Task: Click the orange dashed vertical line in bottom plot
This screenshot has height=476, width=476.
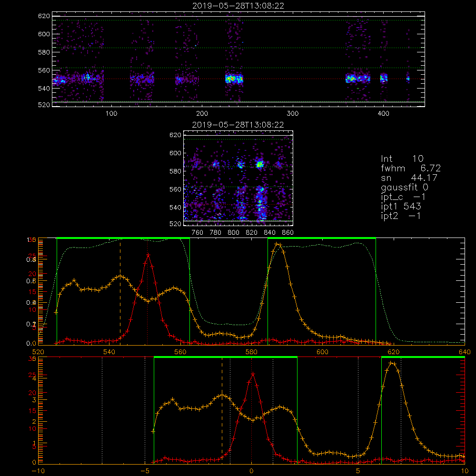Action: (222, 410)
